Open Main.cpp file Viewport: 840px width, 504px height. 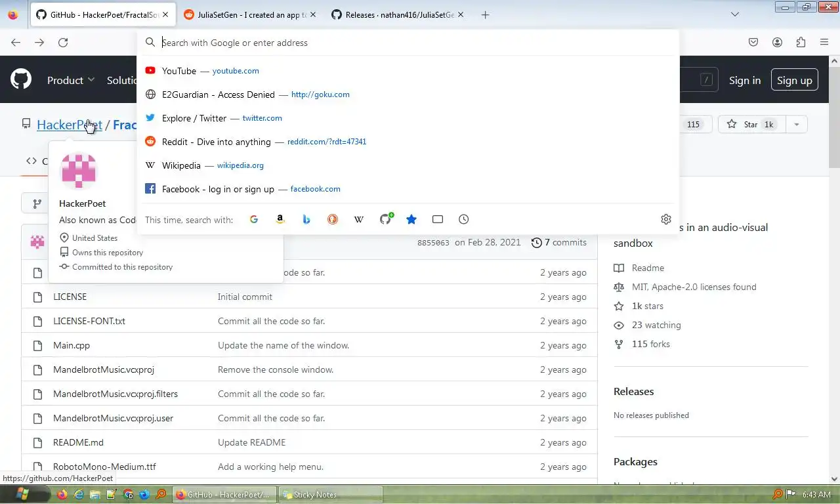click(x=72, y=345)
